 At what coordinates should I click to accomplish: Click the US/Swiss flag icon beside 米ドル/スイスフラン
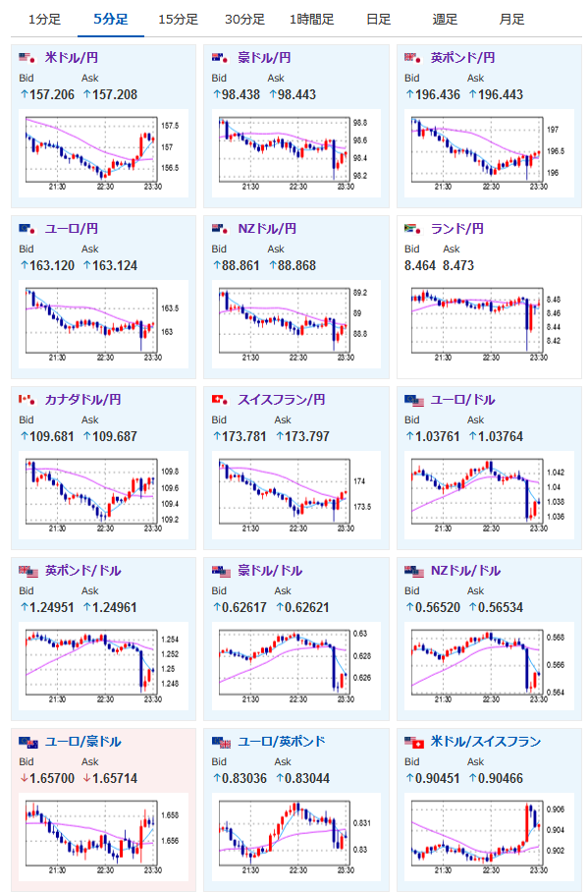[414, 742]
